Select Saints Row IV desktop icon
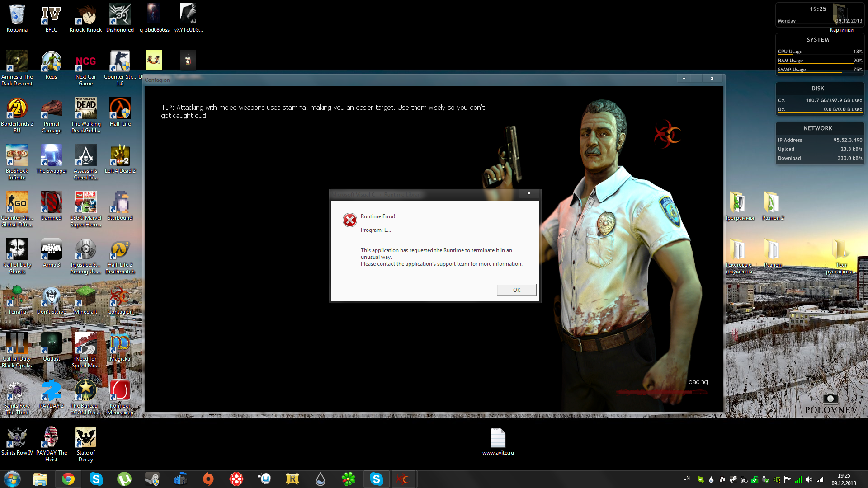Screen dimensions: 868x488 pos(17,441)
